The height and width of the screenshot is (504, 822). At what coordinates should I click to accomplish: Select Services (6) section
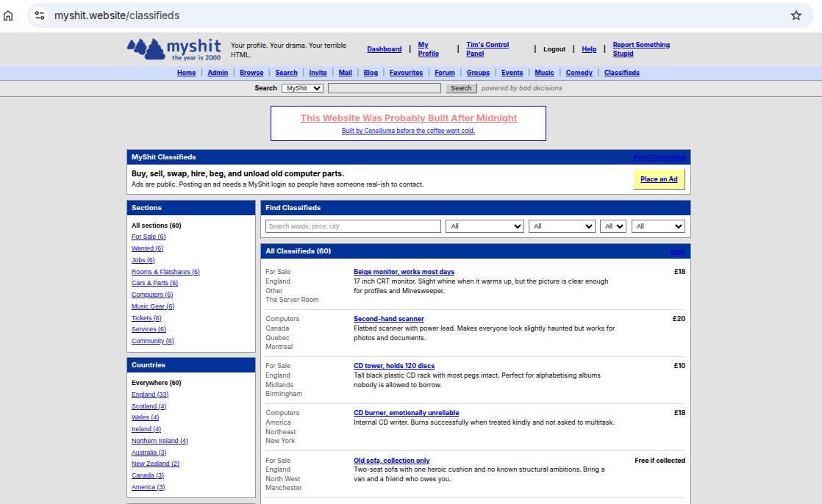(x=149, y=329)
